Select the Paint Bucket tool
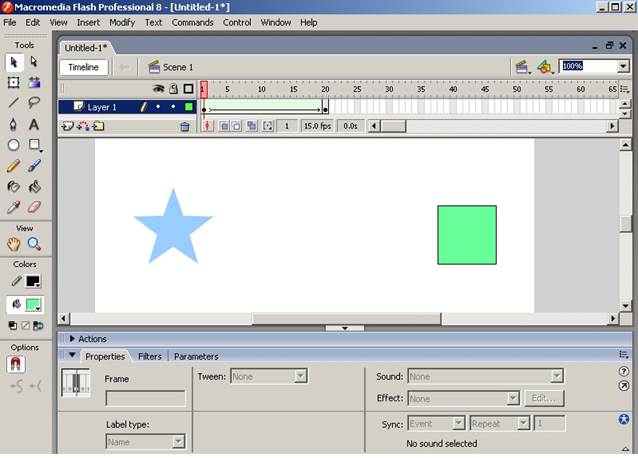The width and height of the screenshot is (638, 458). coord(34,187)
